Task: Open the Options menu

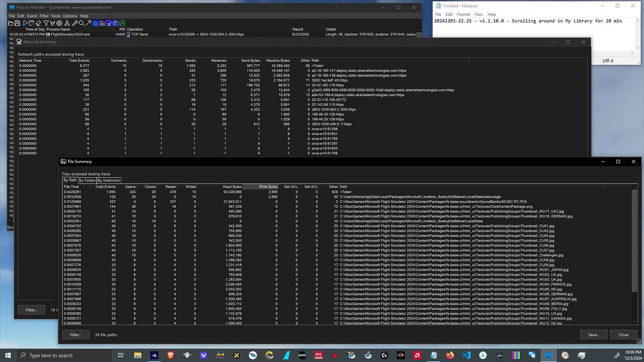Action: click(x=70, y=15)
